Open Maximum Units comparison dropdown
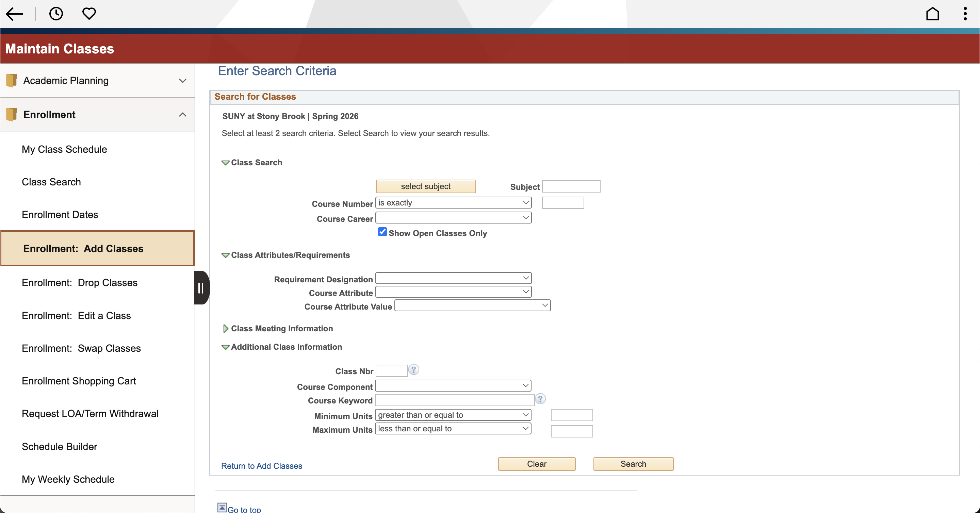The image size is (980, 513). (x=453, y=429)
